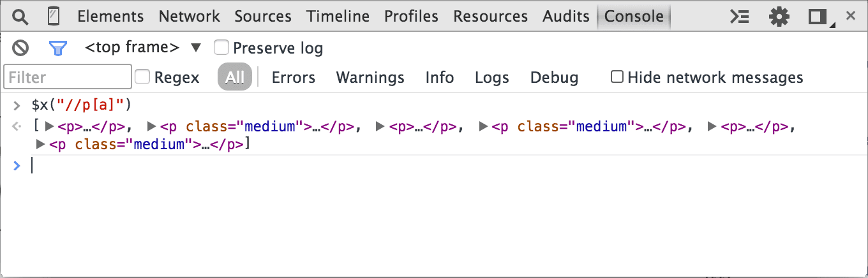Change DevTools dock side icon
This screenshot has height=278, width=868.
(x=819, y=17)
